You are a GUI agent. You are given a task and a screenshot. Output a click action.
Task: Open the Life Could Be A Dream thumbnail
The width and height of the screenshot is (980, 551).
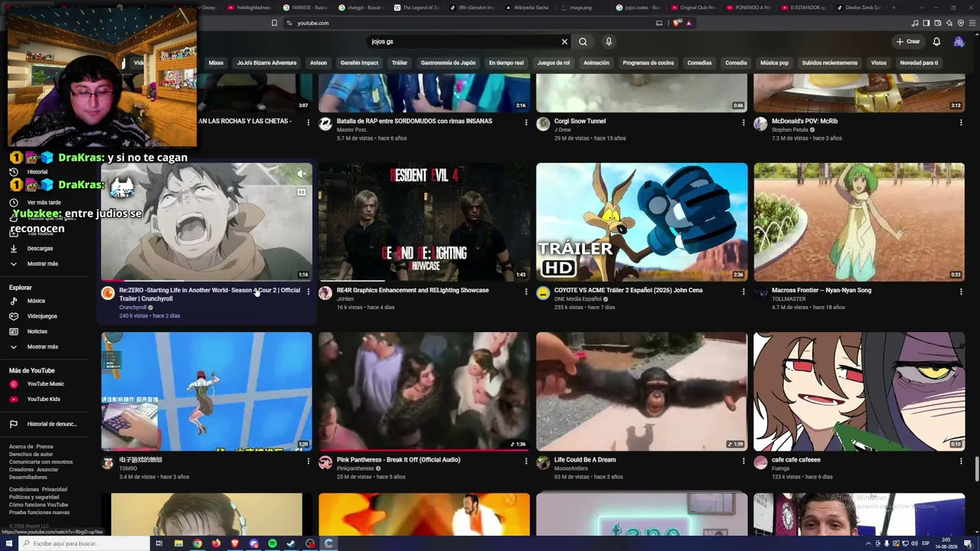point(642,391)
